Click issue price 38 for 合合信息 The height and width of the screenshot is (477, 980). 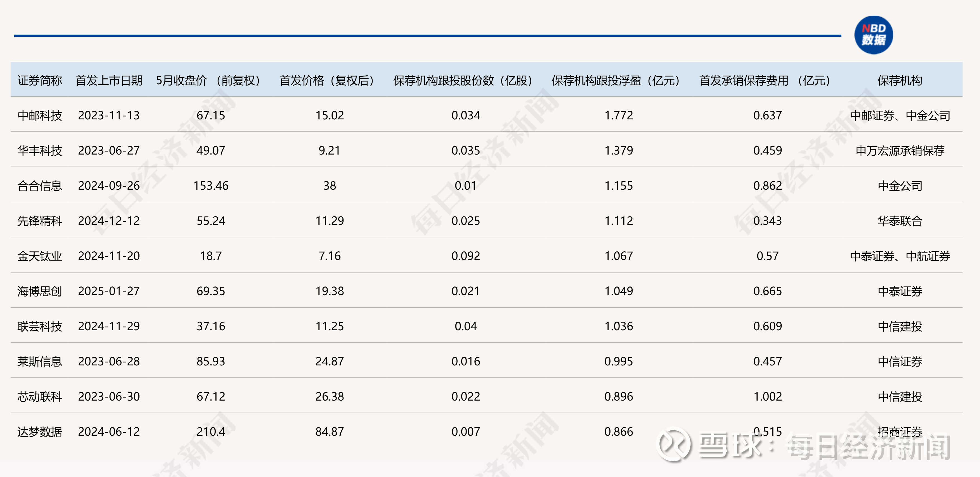(330, 185)
